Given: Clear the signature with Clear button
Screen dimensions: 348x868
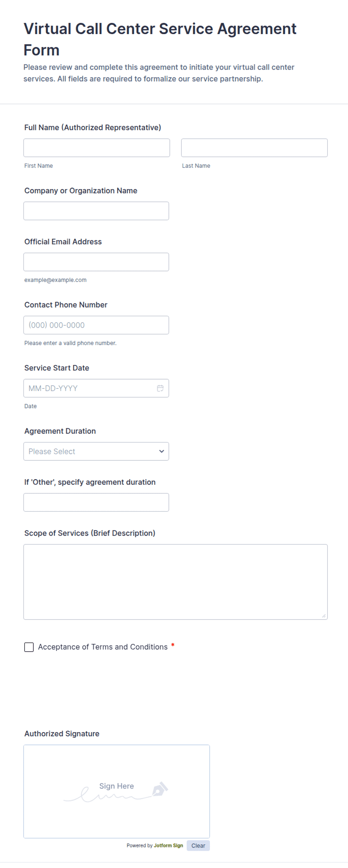Looking at the screenshot, I should coord(198,846).
